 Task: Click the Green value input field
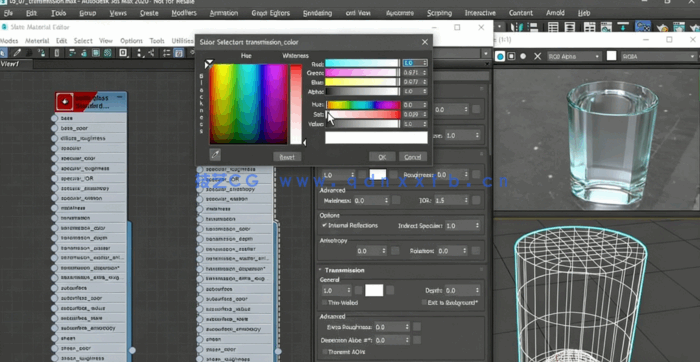coord(412,72)
